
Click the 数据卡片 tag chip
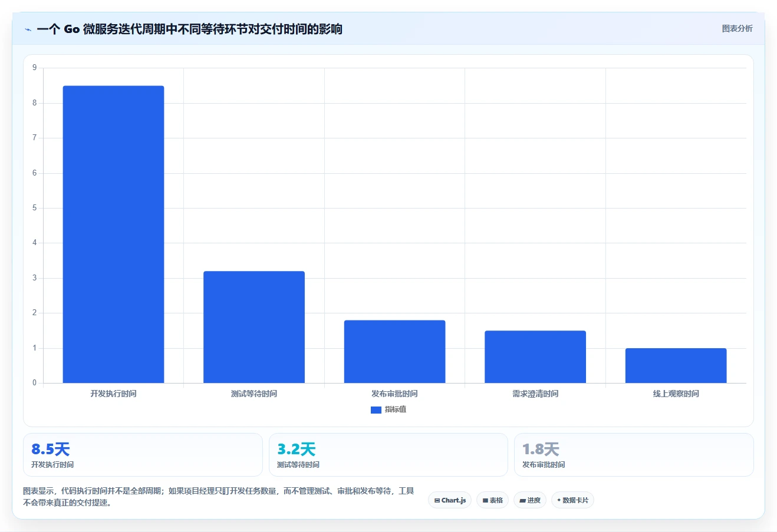572,500
